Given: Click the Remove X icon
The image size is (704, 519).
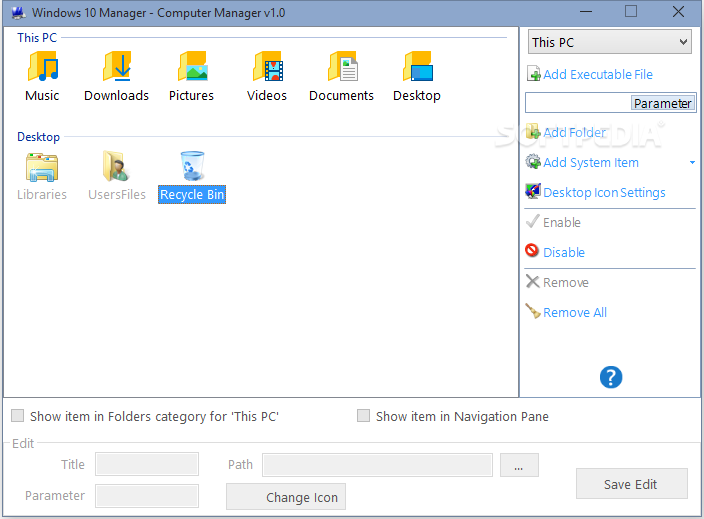Looking at the screenshot, I should 532,281.
